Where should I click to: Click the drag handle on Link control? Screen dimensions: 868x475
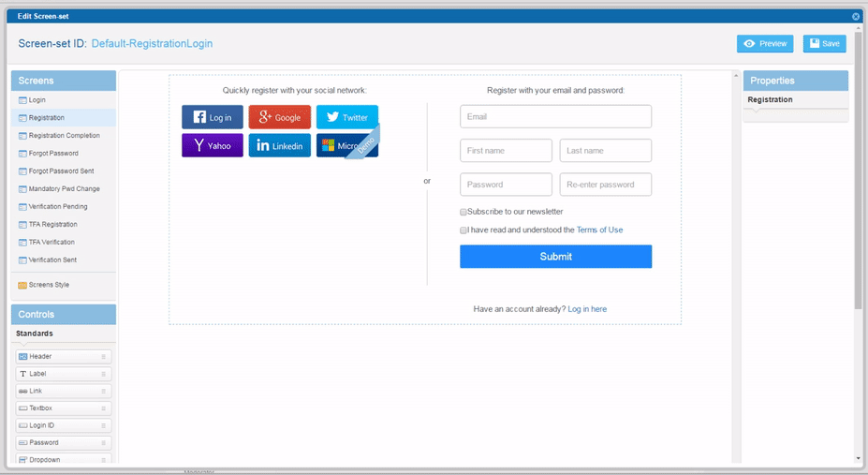click(x=104, y=391)
